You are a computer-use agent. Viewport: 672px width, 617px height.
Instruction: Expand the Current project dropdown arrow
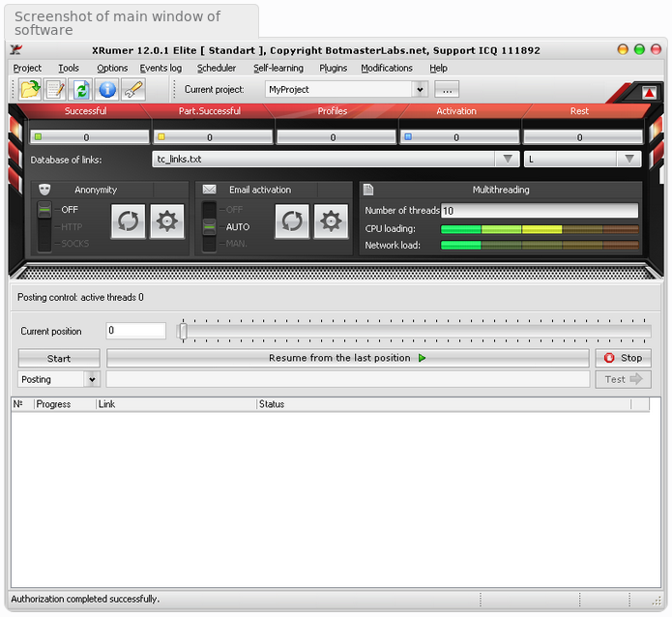(x=420, y=90)
